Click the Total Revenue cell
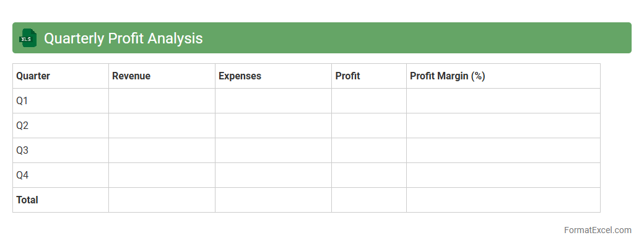The height and width of the screenshot is (248, 644). 162,200
